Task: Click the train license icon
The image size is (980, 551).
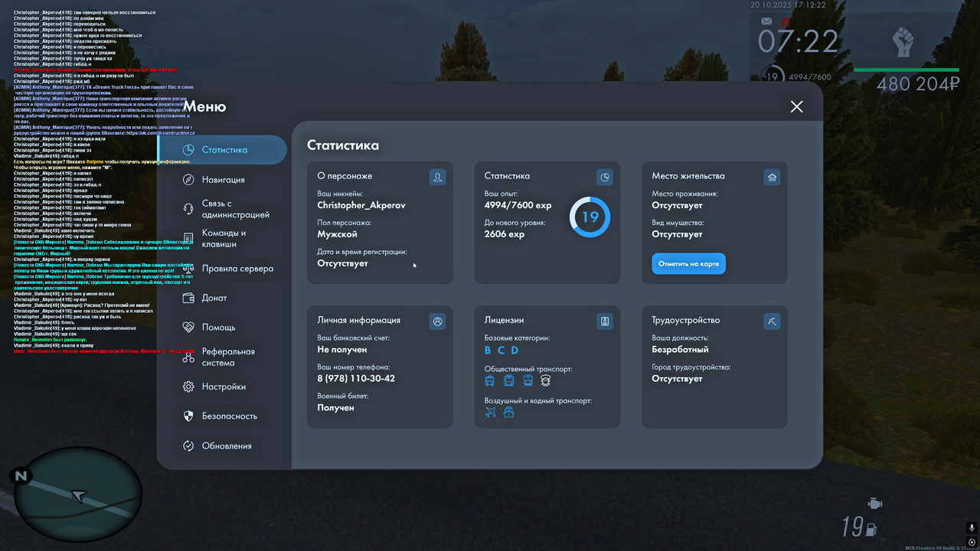Action: [x=528, y=380]
